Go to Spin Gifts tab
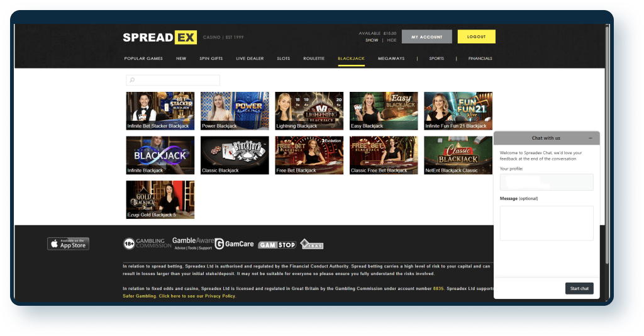Image resolution: width=644 pixels, height=336 pixels. [211, 59]
